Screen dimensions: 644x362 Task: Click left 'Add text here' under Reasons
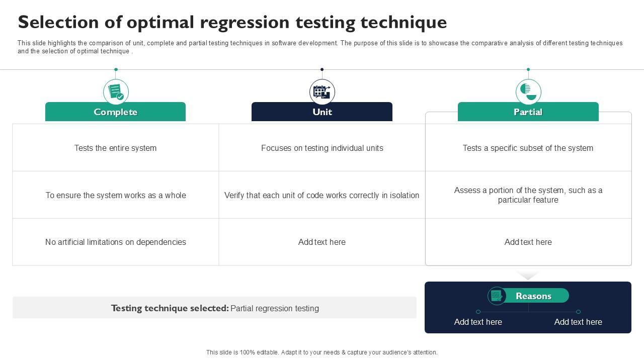point(478,322)
